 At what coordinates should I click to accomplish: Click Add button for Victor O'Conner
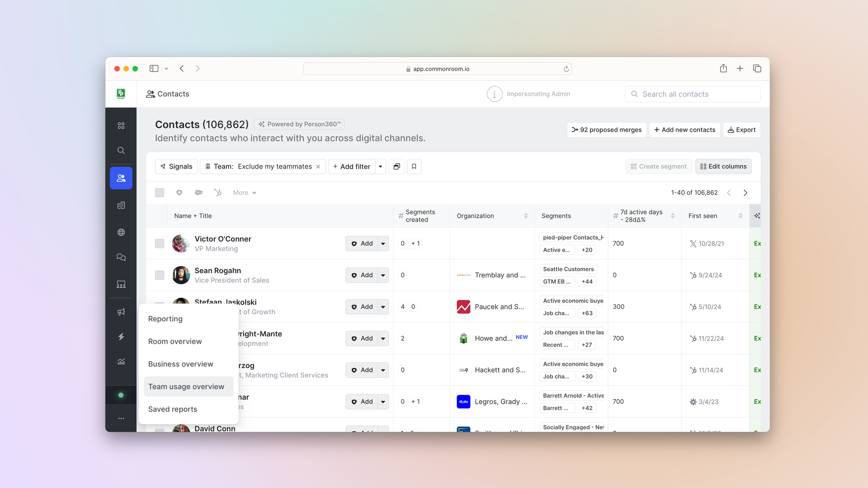pos(362,244)
